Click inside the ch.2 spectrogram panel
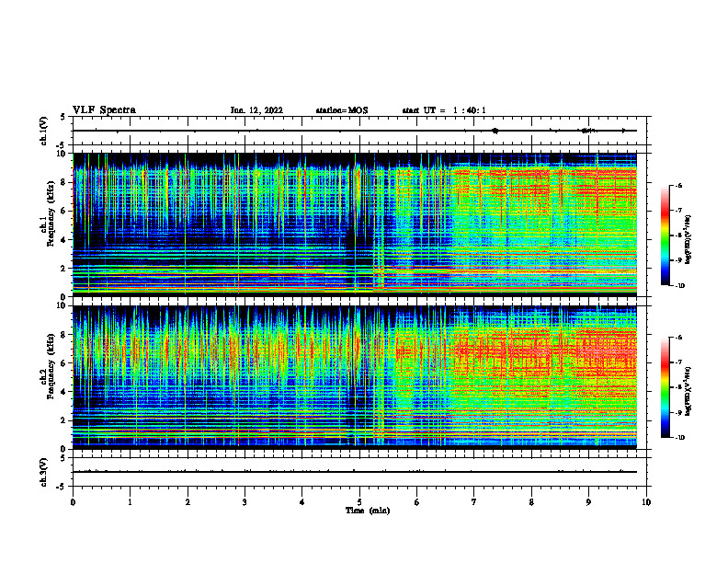728x563 pixels. coord(355,377)
